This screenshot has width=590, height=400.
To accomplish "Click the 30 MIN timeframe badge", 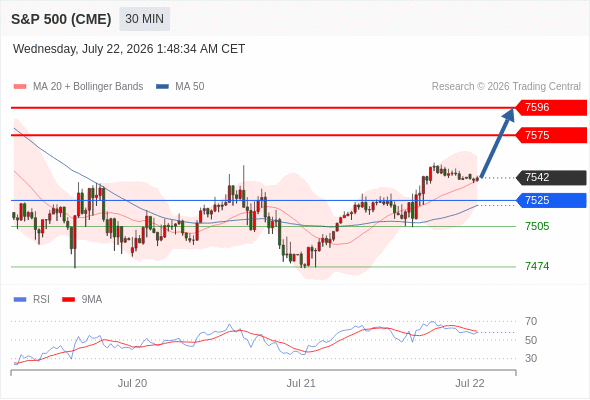I will point(144,19).
